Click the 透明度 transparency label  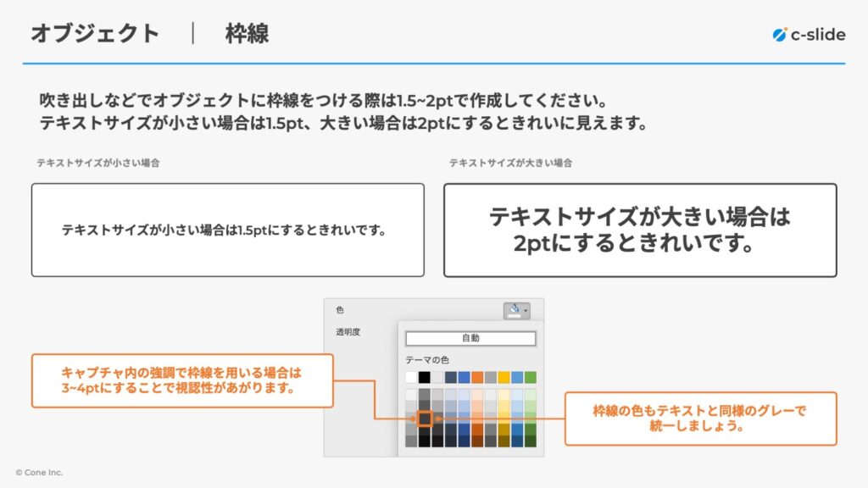pyautogui.click(x=348, y=332)
